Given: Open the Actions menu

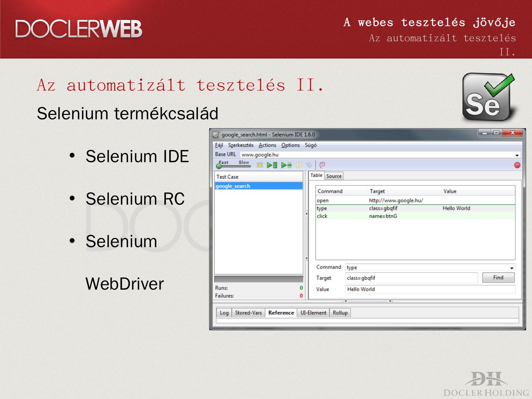Looking at the screenshot, I should (267, 145).
